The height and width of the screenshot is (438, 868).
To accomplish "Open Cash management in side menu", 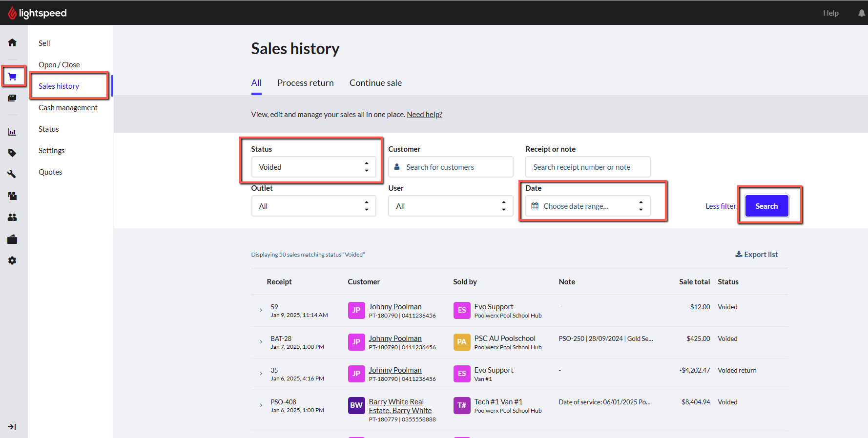I will 68,108.
